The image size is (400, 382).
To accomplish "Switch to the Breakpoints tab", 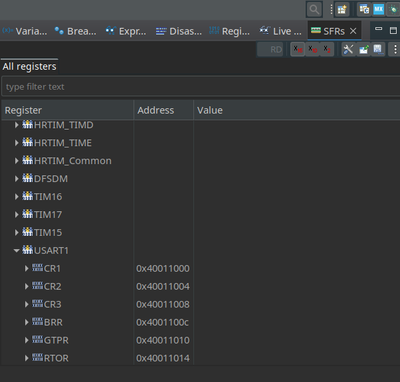I will point(75,31).
